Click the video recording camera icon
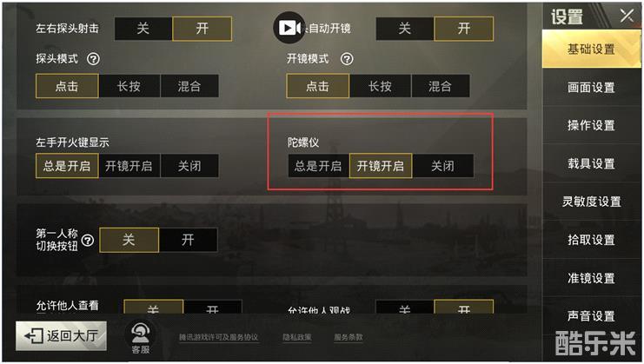The height and width of the screenshot is (364, 644). coord(289,28)
